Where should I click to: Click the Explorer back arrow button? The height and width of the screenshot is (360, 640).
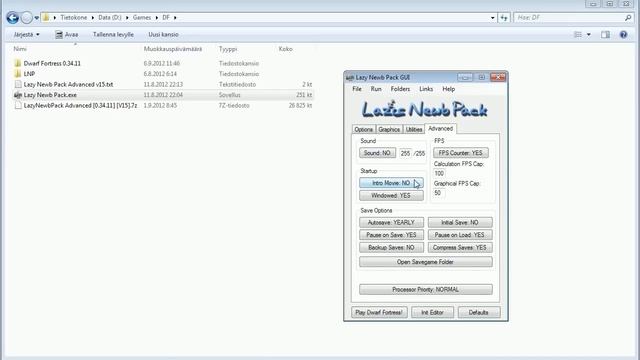tap(13, 18)
